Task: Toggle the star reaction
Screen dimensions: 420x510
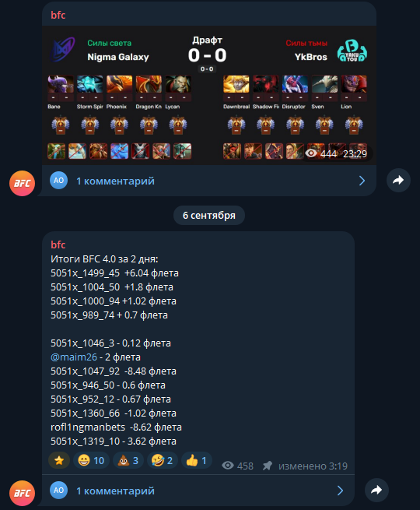Action: [59, 460]
